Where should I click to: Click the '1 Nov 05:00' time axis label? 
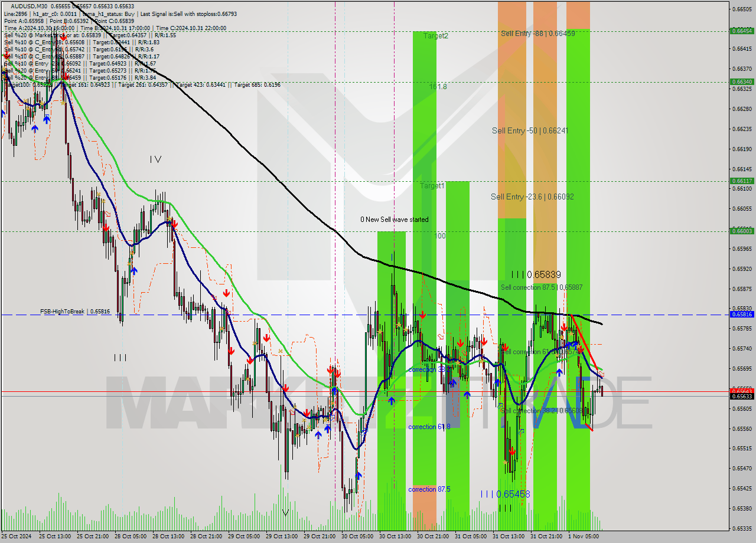tap(582, 537)
